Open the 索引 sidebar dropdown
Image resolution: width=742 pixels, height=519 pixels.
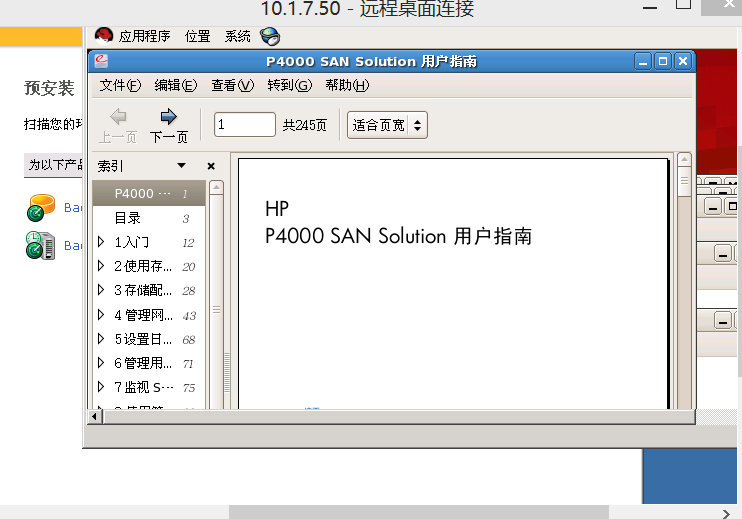pyautogui.click(x=181, y=166)
